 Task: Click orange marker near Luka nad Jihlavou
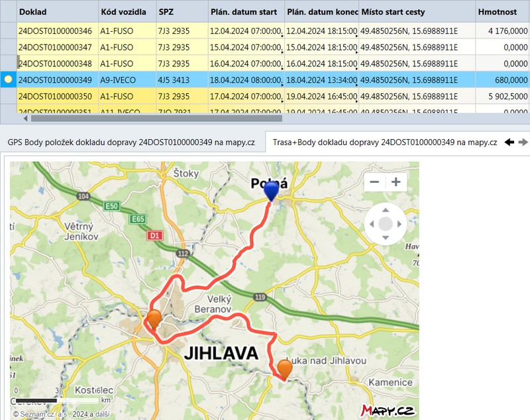285,370
